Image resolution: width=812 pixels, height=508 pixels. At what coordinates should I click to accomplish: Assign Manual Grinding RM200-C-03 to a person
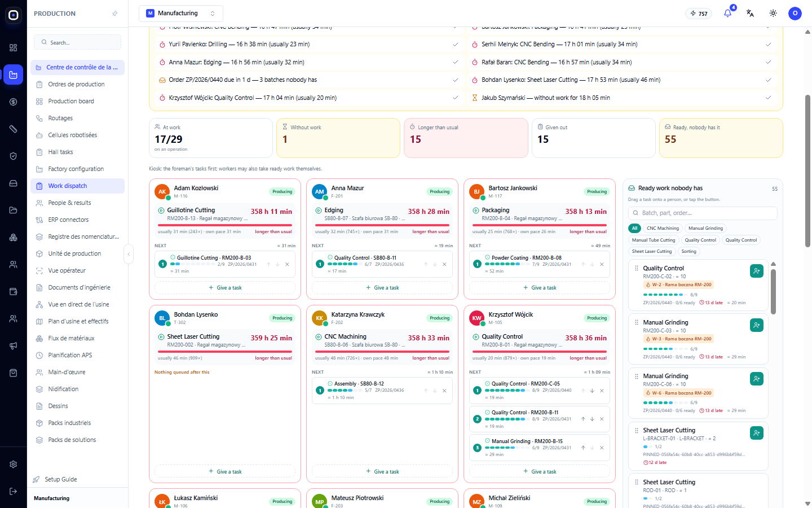(x=757, y=325)
